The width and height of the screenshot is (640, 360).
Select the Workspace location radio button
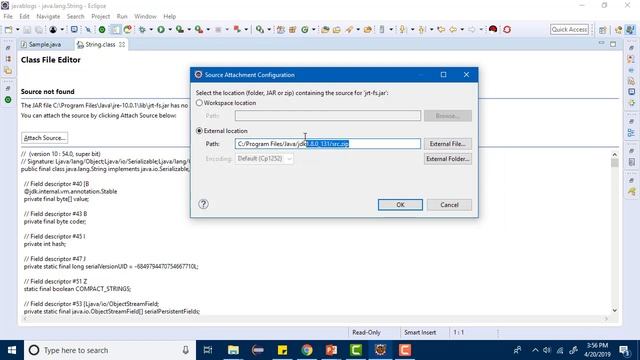click(x=199, y=103)
